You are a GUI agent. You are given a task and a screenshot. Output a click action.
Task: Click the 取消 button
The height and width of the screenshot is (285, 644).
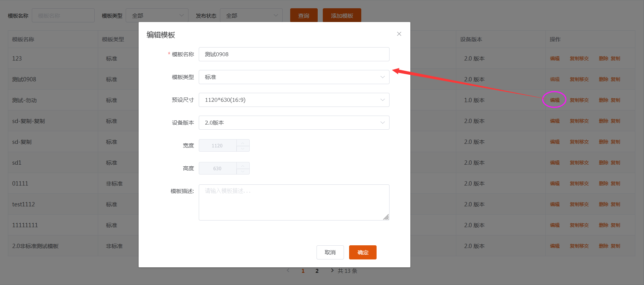point(330,252)
